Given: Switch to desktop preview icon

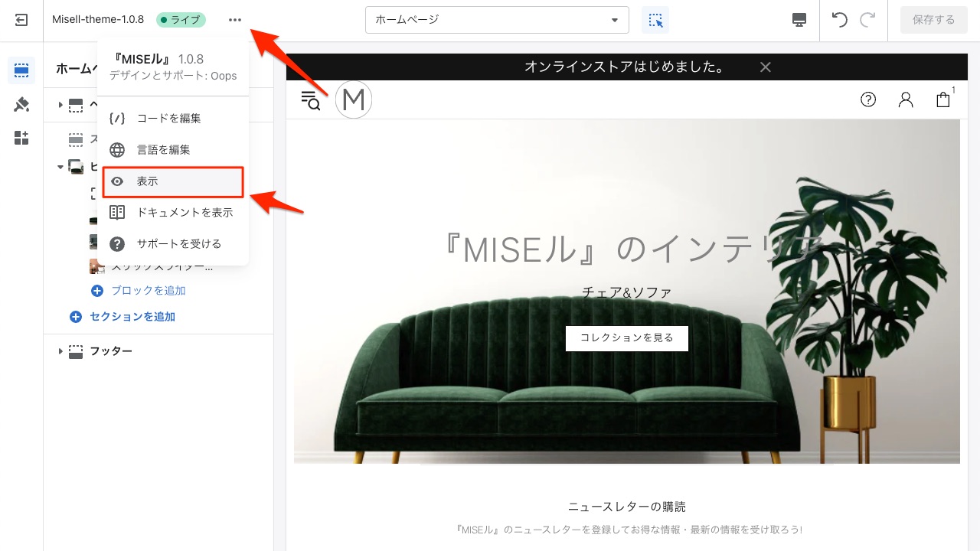Looking at the screenshot, I should (799, 20).
